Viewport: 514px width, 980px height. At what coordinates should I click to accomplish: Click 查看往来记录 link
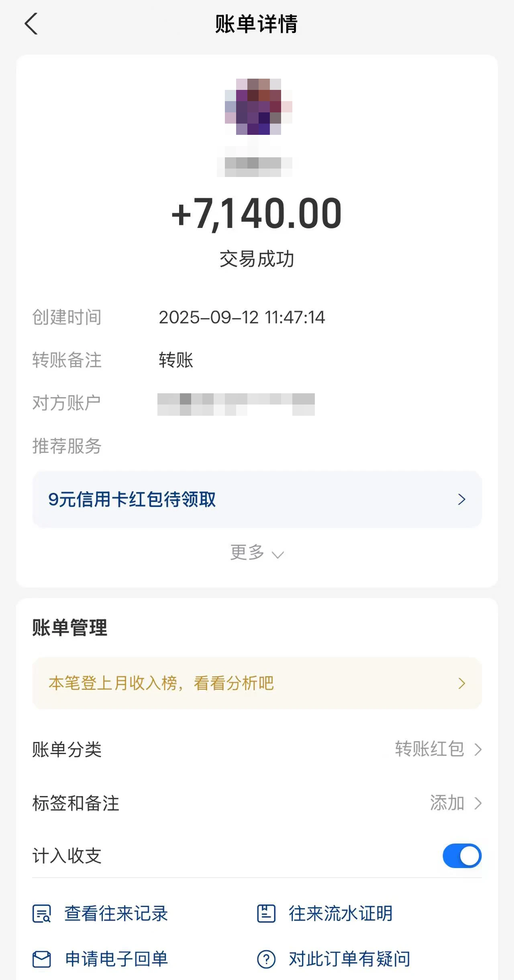tap(116, 914)
